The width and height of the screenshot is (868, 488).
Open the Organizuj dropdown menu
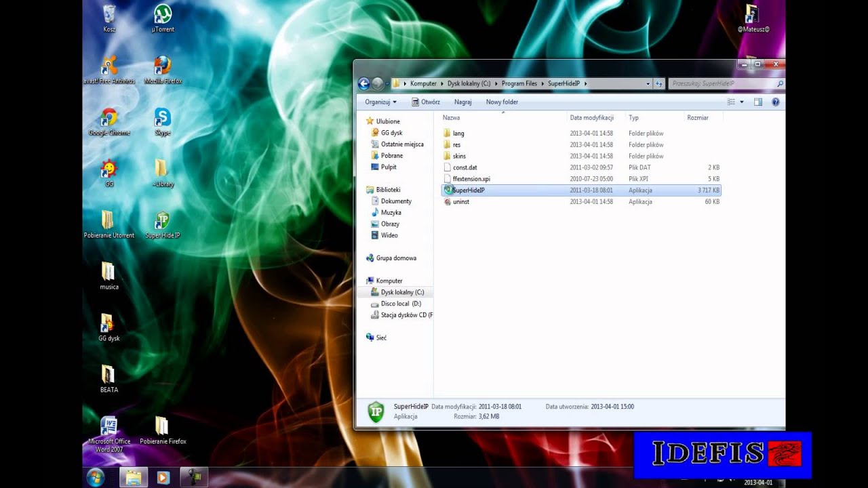[380, 102]
